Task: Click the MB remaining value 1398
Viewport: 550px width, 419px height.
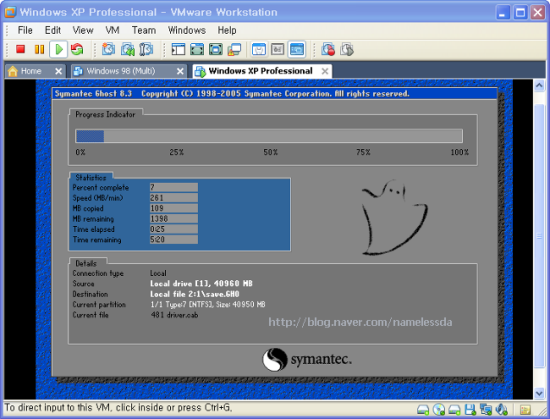Action: (174, 219)
